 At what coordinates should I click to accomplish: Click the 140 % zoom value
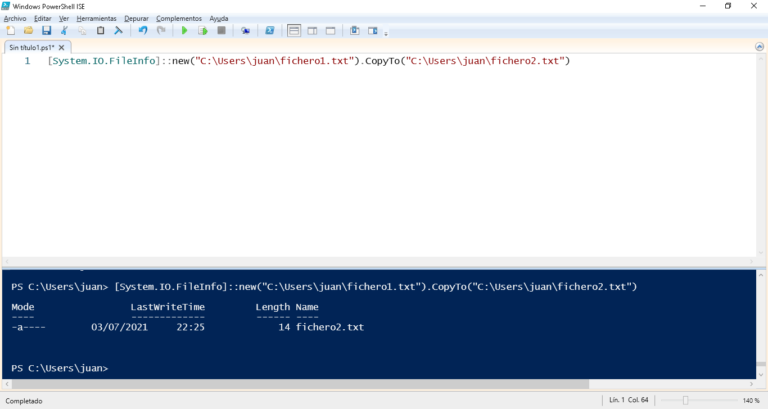751,401
